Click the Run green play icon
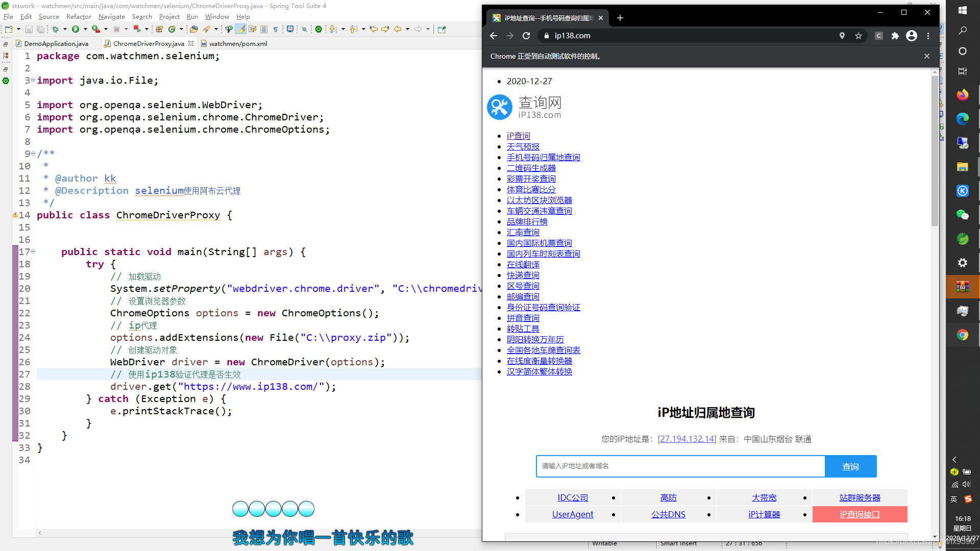The image size is (980, 551). pos(75,29)
